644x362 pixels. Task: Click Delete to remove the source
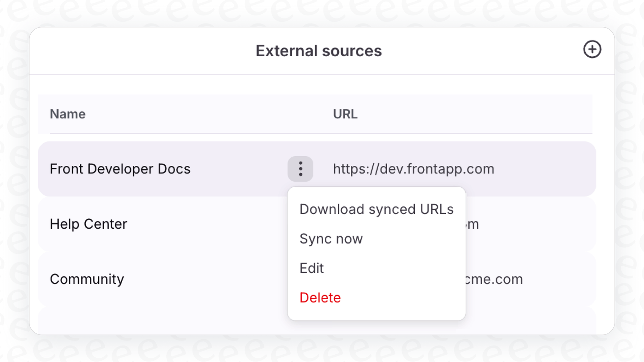click(x=320, y=297)
